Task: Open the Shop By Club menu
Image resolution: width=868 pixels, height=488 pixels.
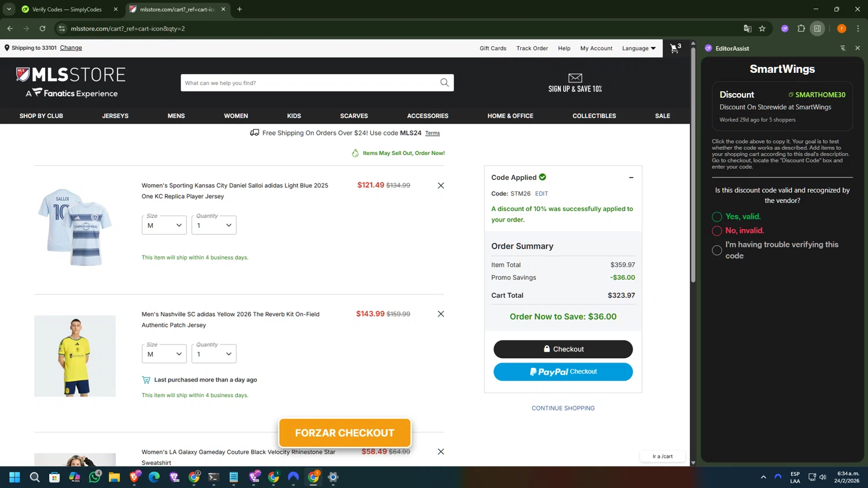Action: point(41,116)
